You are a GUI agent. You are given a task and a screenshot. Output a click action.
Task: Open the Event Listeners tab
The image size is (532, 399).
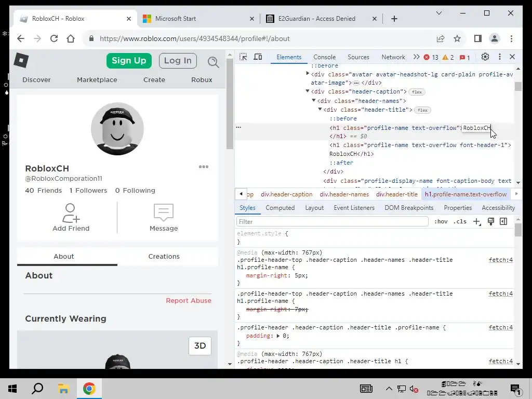[x=354, y=208]
